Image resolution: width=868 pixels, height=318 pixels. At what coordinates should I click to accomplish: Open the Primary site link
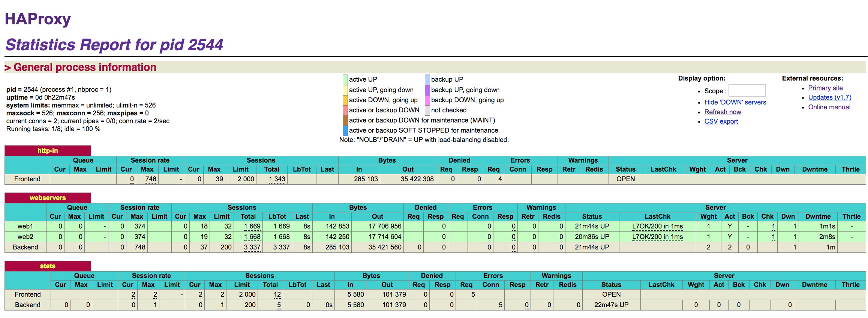(825, 88)
